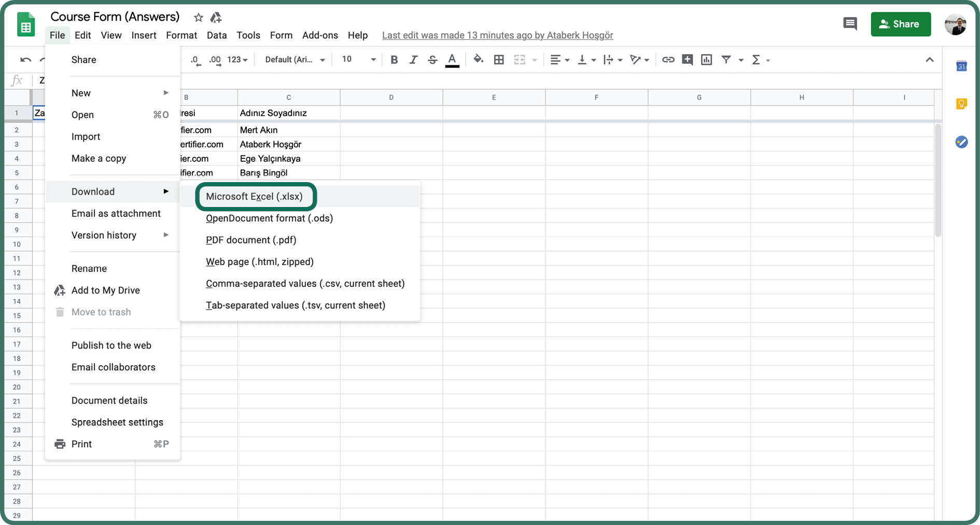This screenshot has height=525, width=980.
Task: Click the undo arrow icon
Action: point(25,60)
